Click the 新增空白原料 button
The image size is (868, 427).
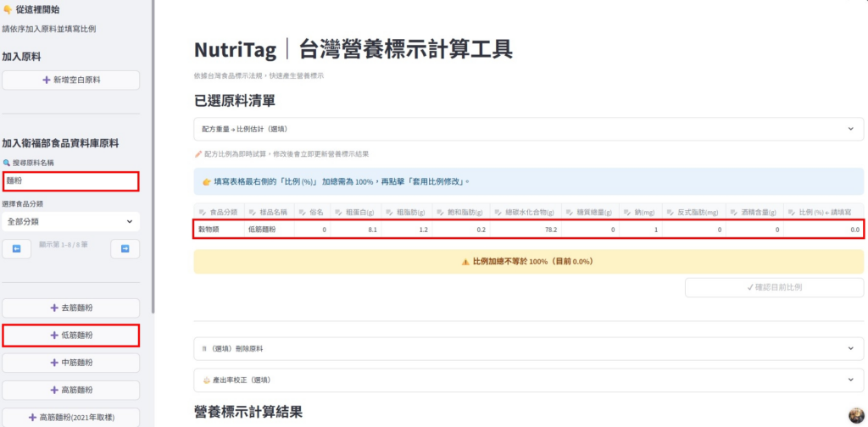click(71, 80)
